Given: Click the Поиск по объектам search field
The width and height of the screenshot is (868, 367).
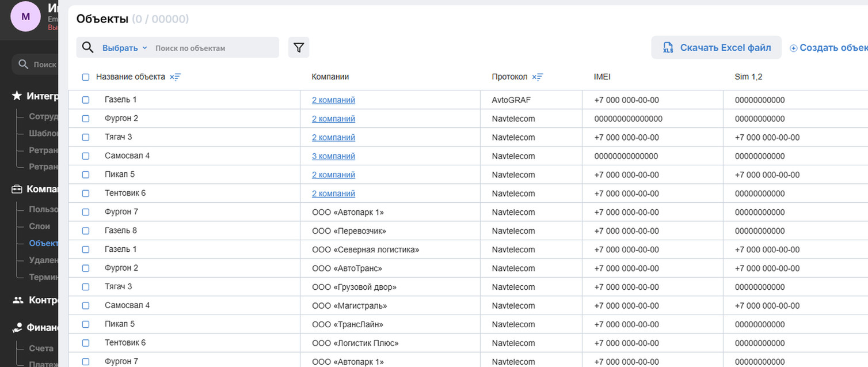Looking at the screenshot, I should coord(214,48).
